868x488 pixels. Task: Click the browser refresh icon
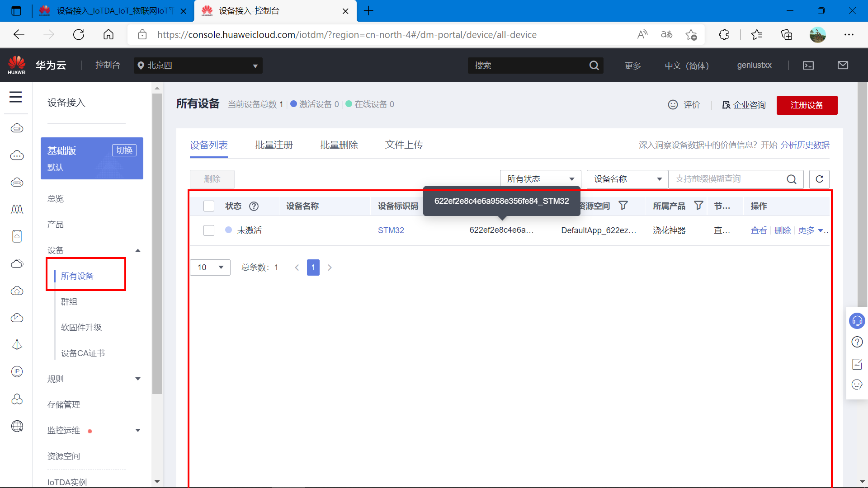[79, 35]
